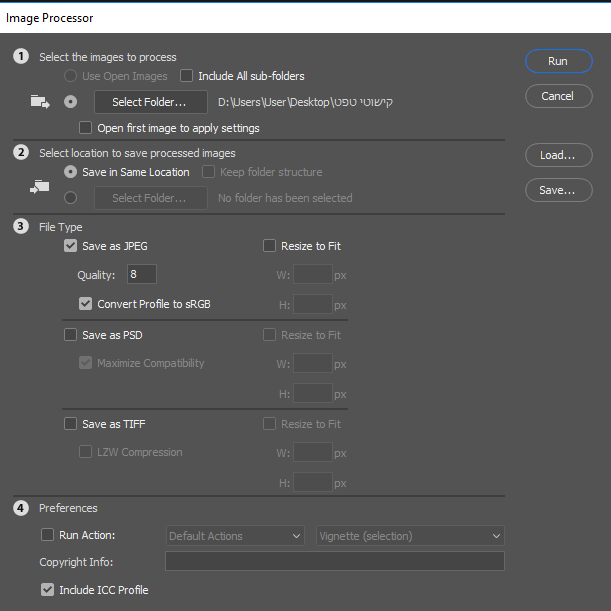Image resolution: width=611 pixels, height=611 pixels.
Task: Cancel the Image Processor dialog
Action: pos(559,96)
